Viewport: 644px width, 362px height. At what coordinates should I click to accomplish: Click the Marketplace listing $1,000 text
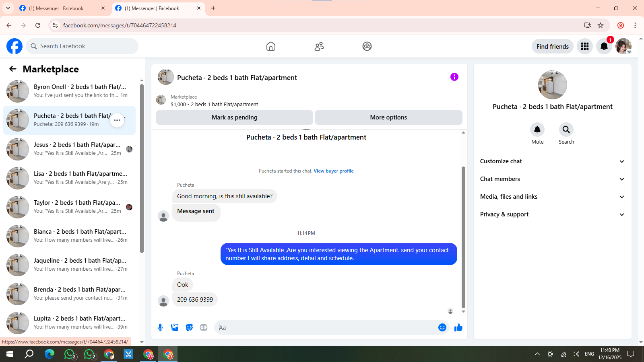point(214,104)
